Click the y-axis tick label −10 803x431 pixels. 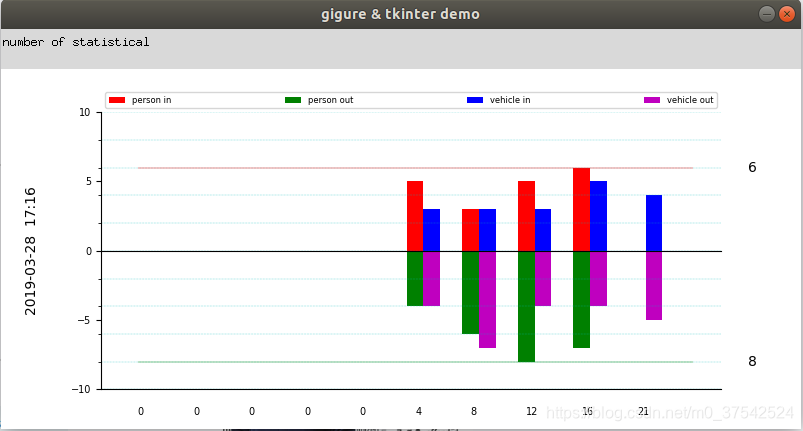coord(81,390)
